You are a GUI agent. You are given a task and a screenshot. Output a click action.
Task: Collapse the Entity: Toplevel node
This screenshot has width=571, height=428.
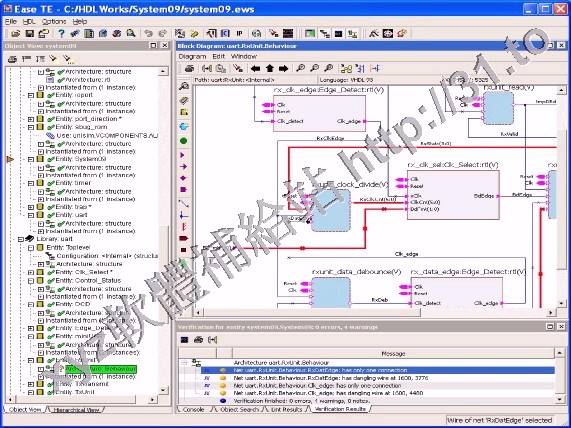[31, 248]
